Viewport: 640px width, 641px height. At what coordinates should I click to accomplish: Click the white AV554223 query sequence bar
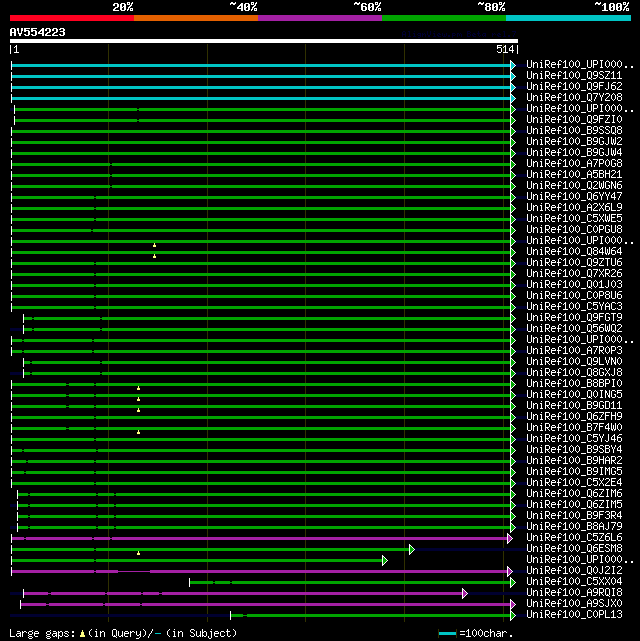(264, 41)
